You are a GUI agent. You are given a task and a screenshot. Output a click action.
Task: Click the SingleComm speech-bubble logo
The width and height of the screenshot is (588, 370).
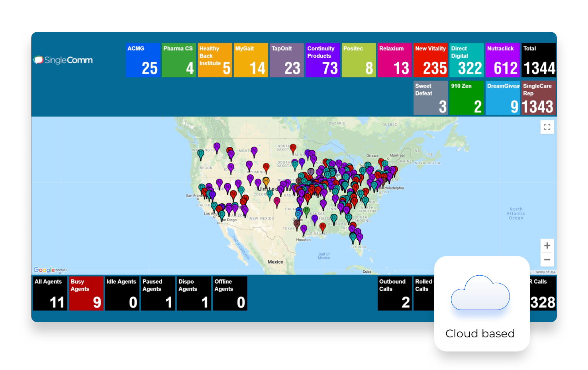pyautogui.click(x=39, y=60)
